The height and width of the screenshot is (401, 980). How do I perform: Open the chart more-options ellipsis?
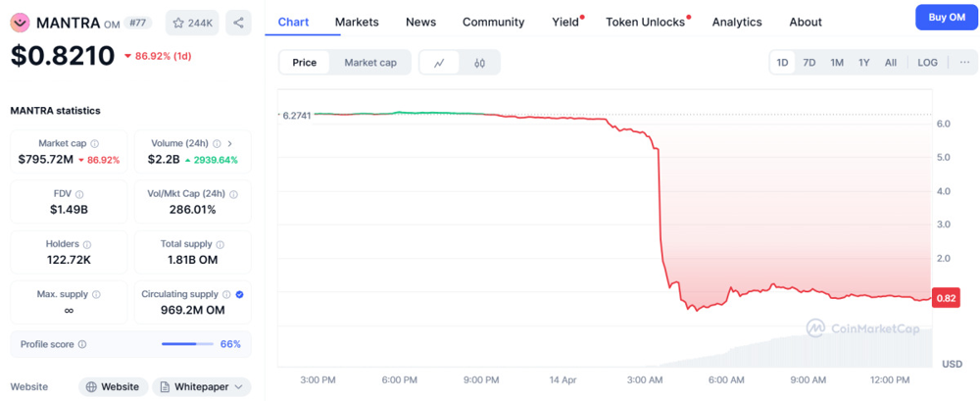(x=965, y=63)
